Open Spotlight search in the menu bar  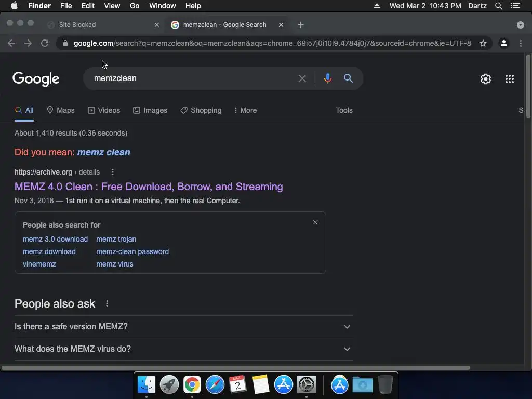coord(498,6)
